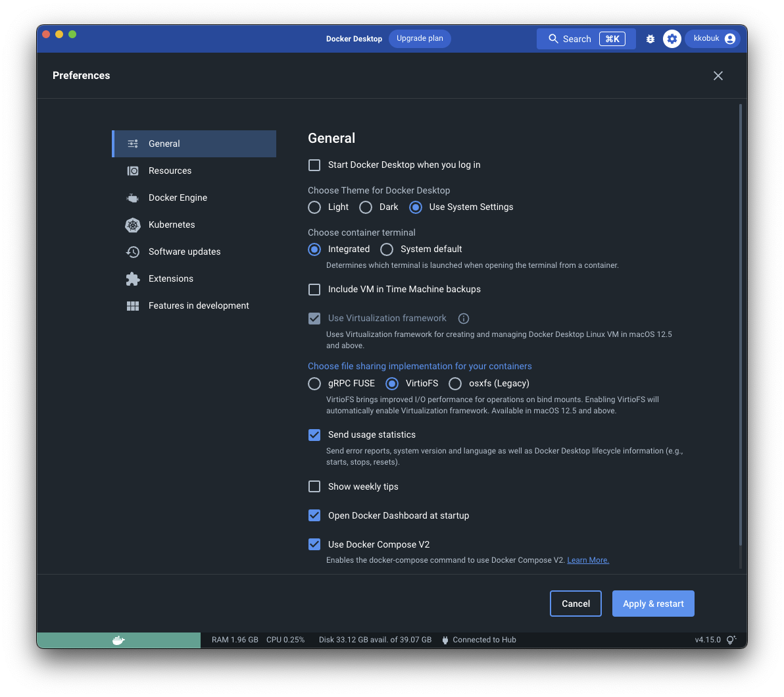This screenshot has width=784, height=697.
Task: Click the Software updates clock icon
Action: (x=132, y=251)
